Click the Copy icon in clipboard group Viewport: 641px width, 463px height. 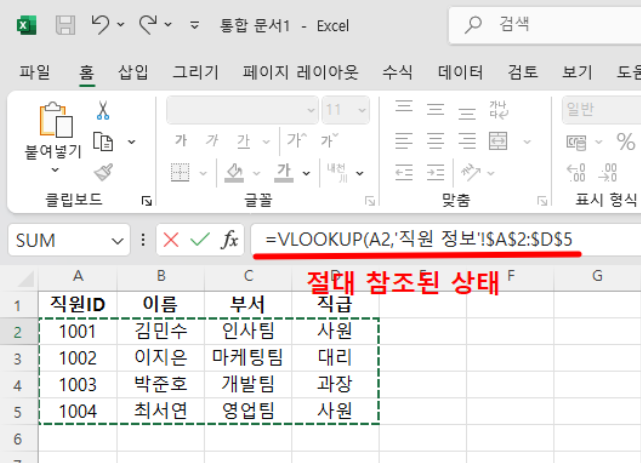click(x=103, y=141)
